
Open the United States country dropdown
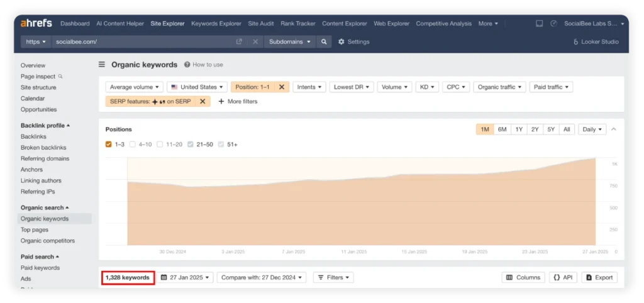[197, 87]
